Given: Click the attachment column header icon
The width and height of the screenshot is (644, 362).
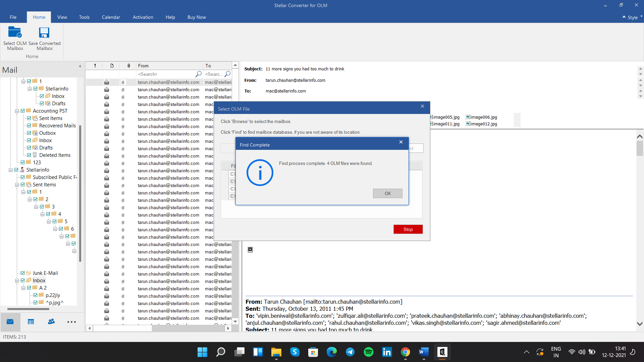Looking at the screenshot, I should click(129, 66).
